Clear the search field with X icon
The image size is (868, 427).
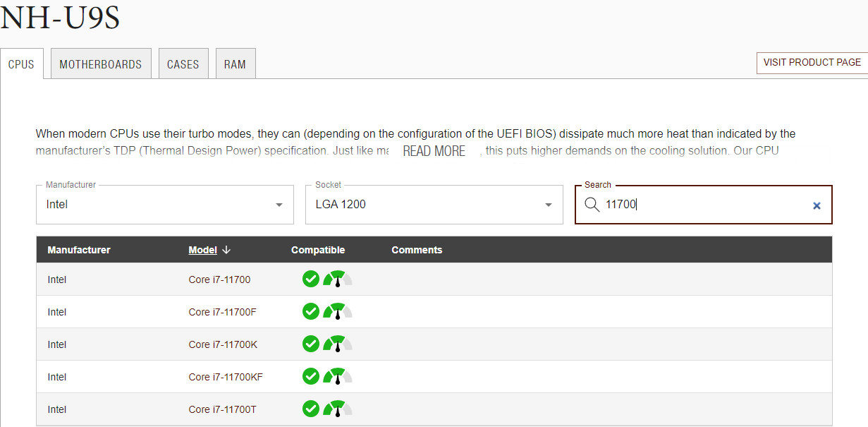817,205
